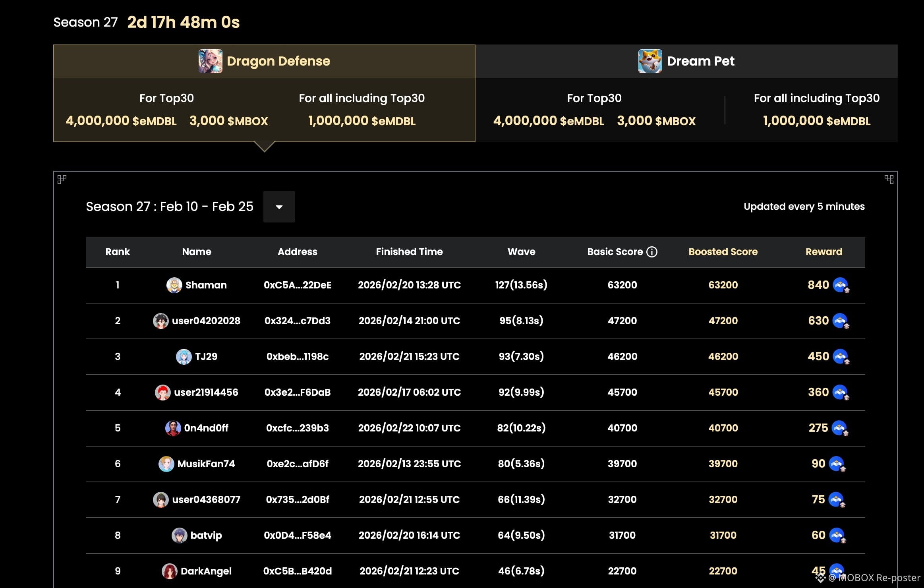
Task: Click batvip's avatar icon
Action: (x=179, y=535)
